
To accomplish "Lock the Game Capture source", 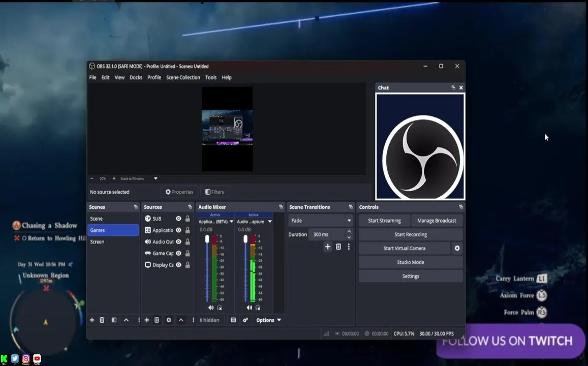I will 188,254.
